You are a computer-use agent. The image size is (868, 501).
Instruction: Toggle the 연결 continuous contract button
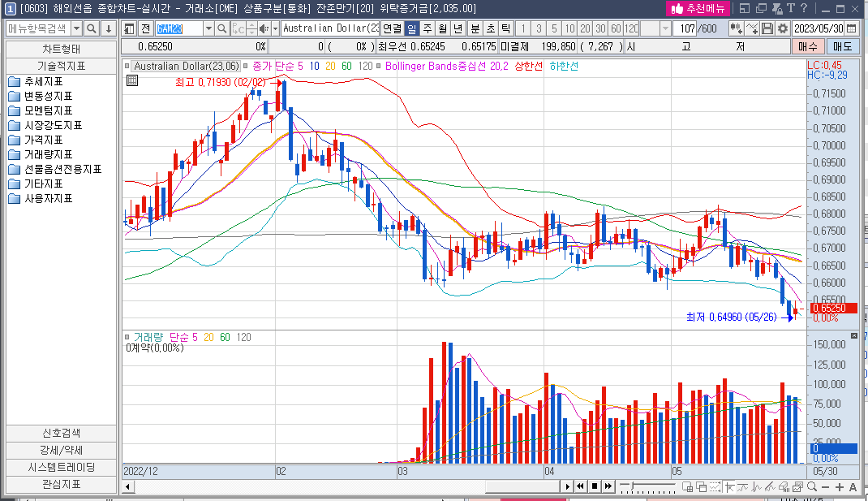pyautogui.click(x=392, y=28)
